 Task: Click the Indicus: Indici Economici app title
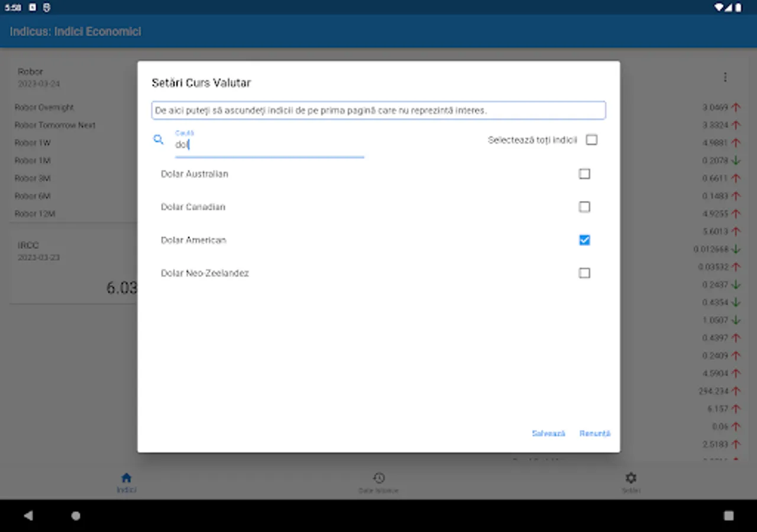75,31
